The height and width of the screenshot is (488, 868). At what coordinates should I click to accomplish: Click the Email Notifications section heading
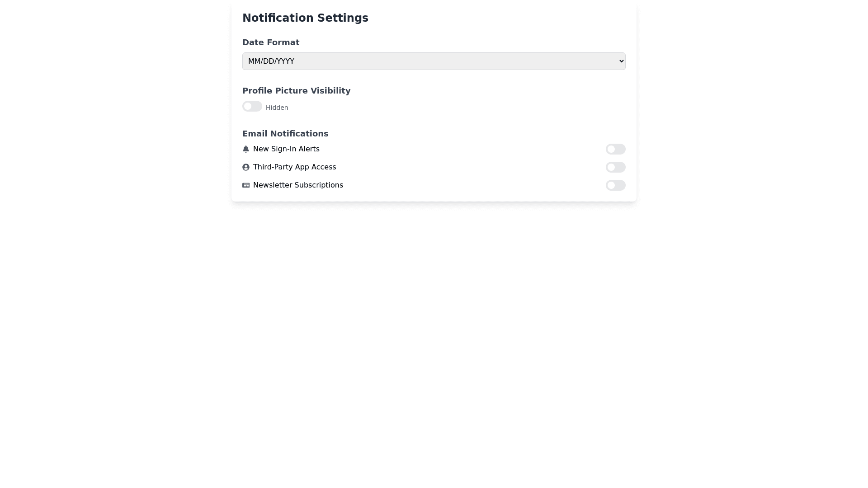coord(285,134)
